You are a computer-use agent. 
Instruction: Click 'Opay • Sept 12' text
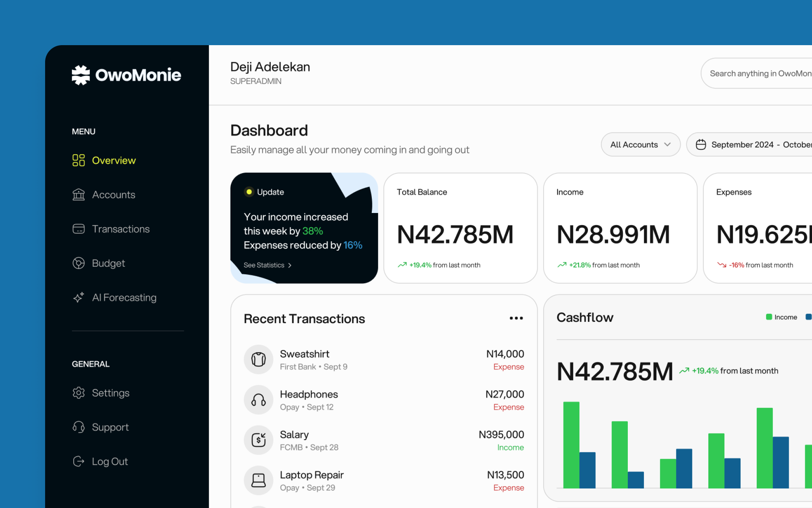pos(307,407)
